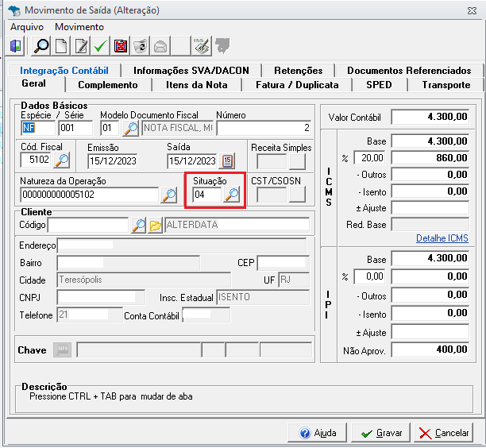The height and width of the screenshot is (448, 486).
Task: Open the Situação lookup magnifier
Action: (x=231, y=195)
